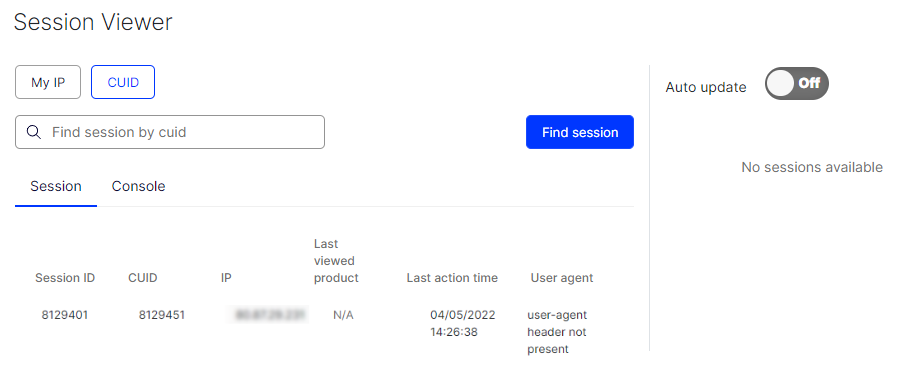The height and width of the screenshot is (372, 897).
Task: Focus the Find session by cuid field
Action: 170,132
